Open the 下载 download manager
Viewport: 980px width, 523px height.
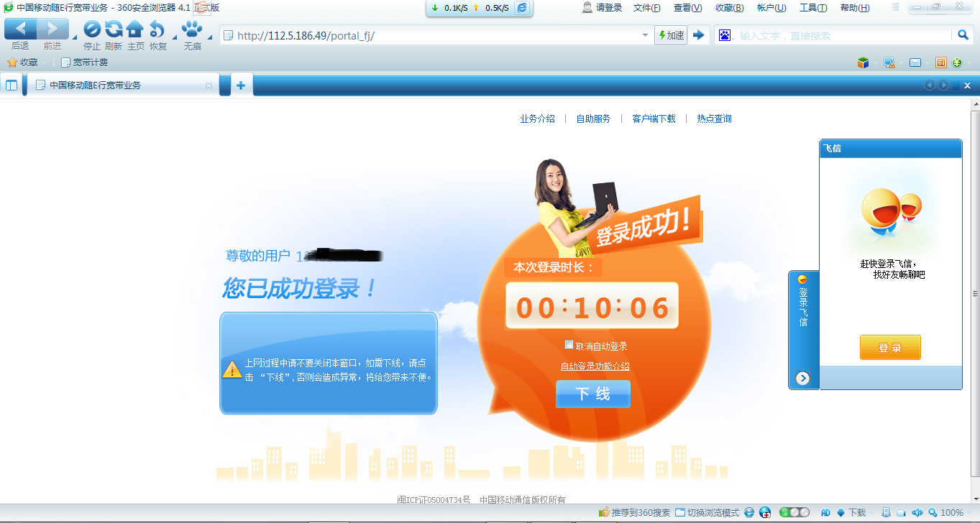pos(851,513)
